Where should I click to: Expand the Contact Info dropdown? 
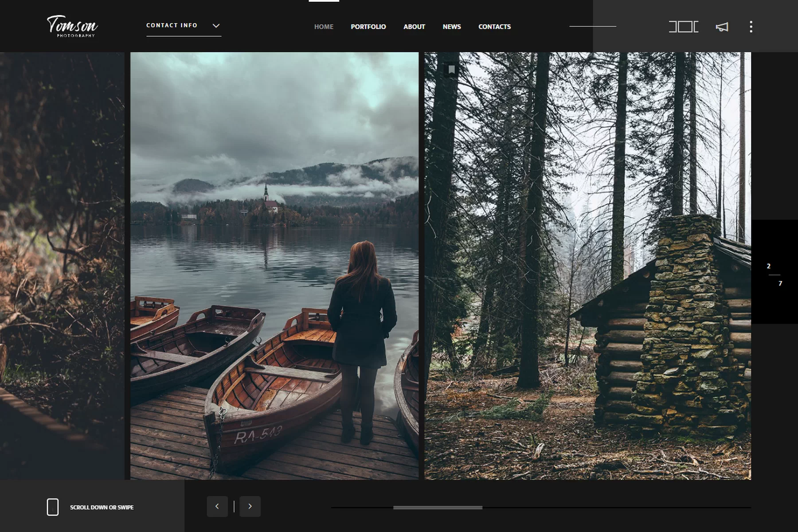172,25
